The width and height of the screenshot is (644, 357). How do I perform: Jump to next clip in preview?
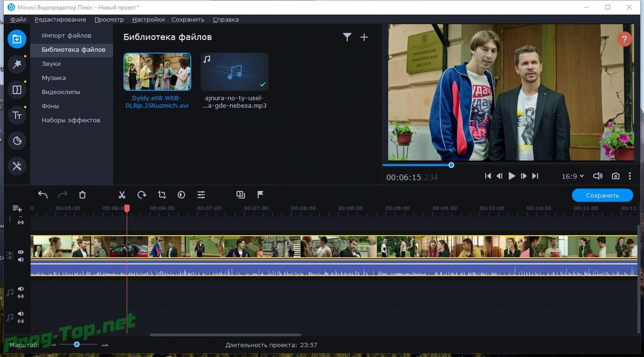(x=535, y=176)
